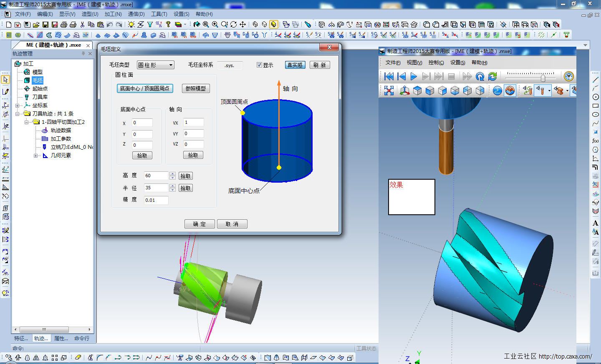Click the 参照模型 button

point(196,88)
